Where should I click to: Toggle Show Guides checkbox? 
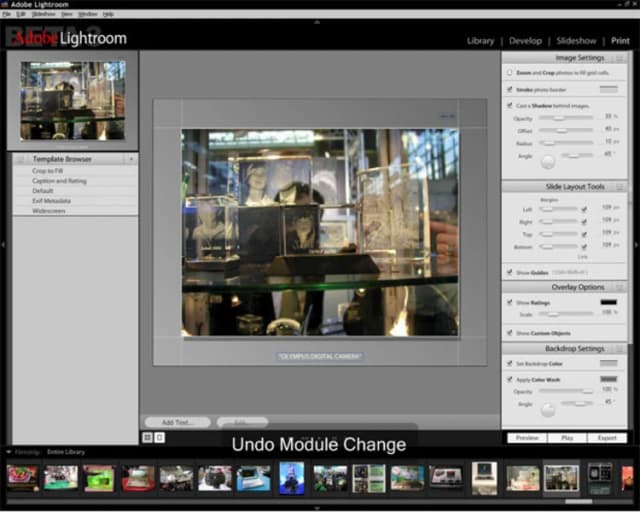coord(510,272)
